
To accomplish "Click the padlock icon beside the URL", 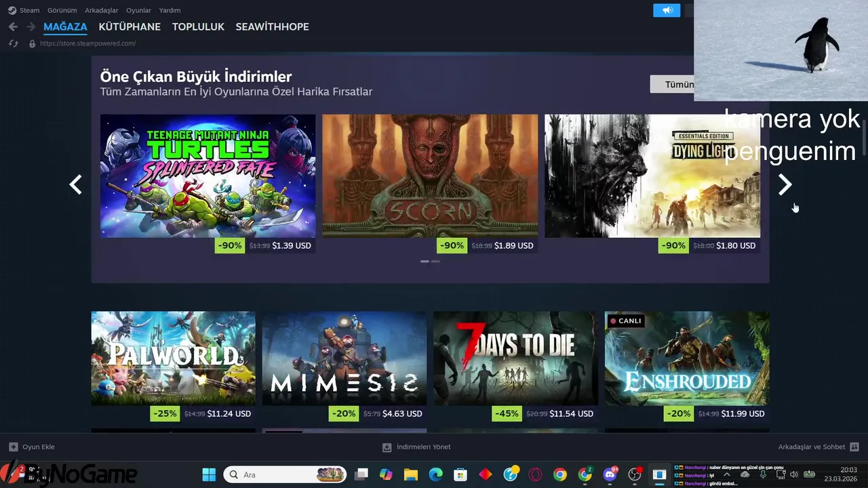I will pyautogui.click(x=32, y=43).
